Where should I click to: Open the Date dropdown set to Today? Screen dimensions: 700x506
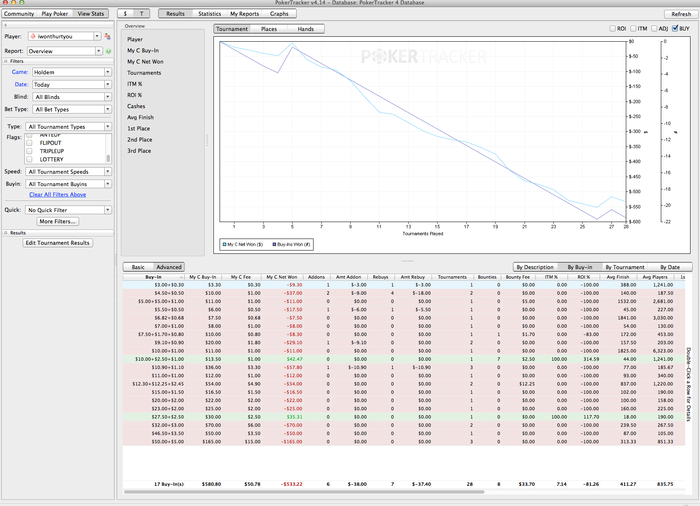pyautogui.click(x=72, y=84)
